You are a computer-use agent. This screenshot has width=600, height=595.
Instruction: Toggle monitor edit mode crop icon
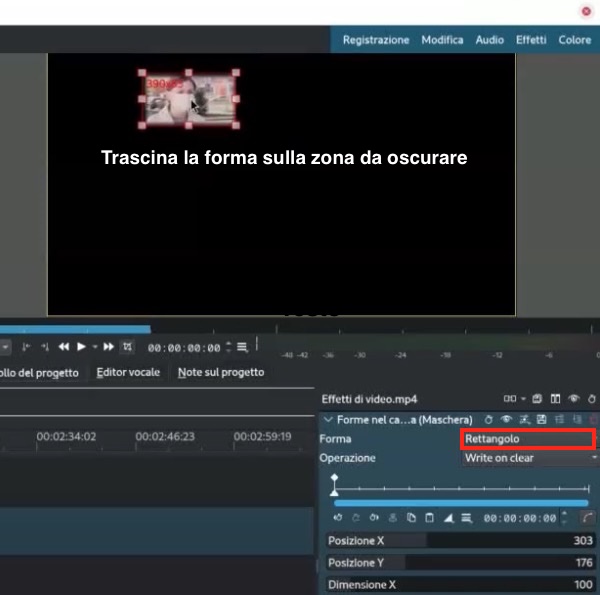click(127, 347)
